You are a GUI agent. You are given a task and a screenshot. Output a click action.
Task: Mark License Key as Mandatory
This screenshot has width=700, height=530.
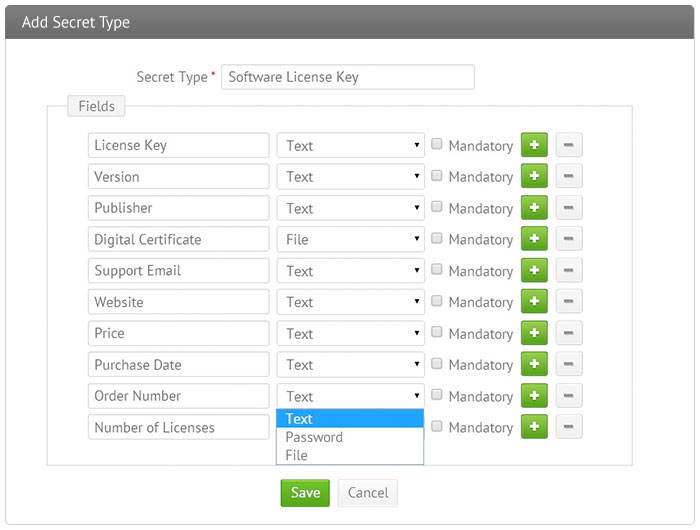coord(437,145)
